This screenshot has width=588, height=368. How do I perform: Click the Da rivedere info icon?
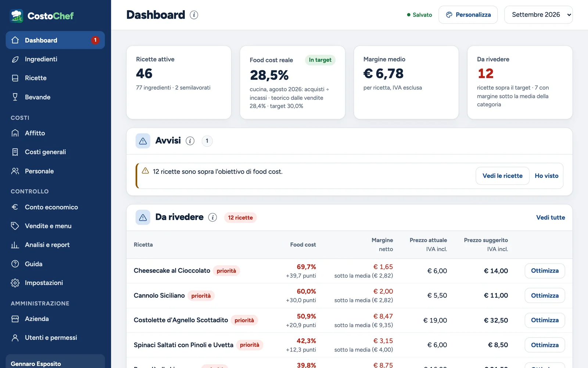click(212, 217)
